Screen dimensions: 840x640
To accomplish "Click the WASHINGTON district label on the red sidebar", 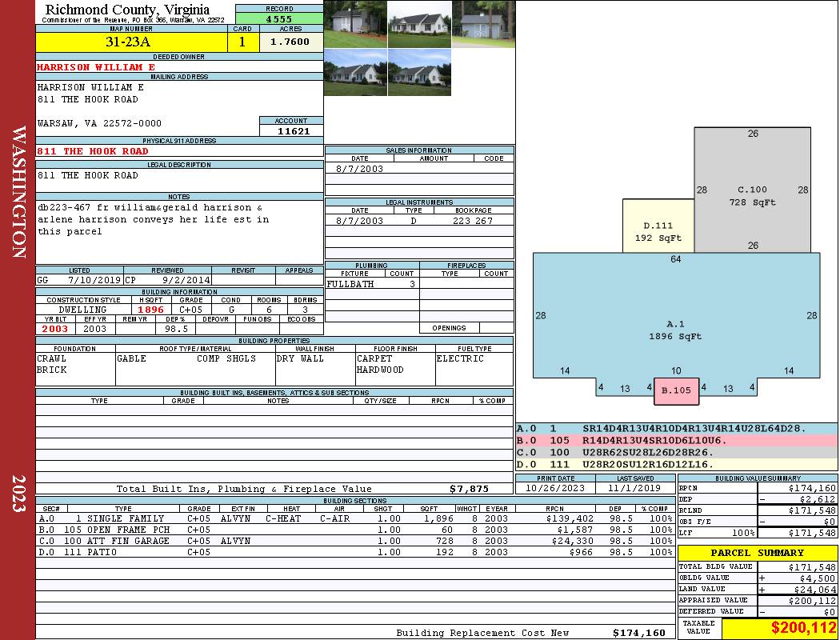I will point(18,192).
